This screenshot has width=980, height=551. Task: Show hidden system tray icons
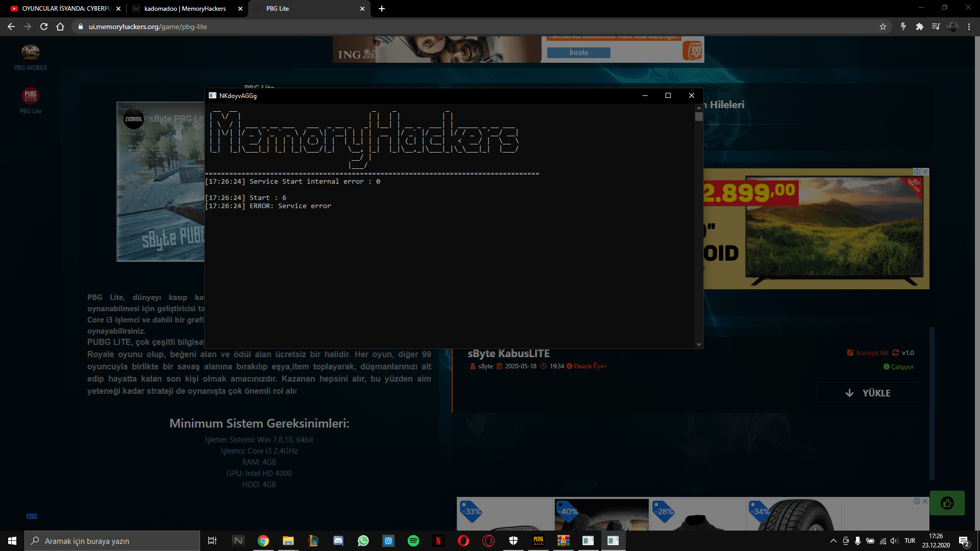pyautogui.click(x=833, y=541)
